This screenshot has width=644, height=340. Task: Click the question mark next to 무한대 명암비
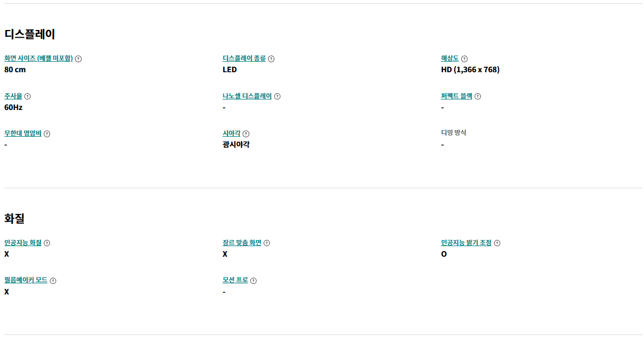47,134
